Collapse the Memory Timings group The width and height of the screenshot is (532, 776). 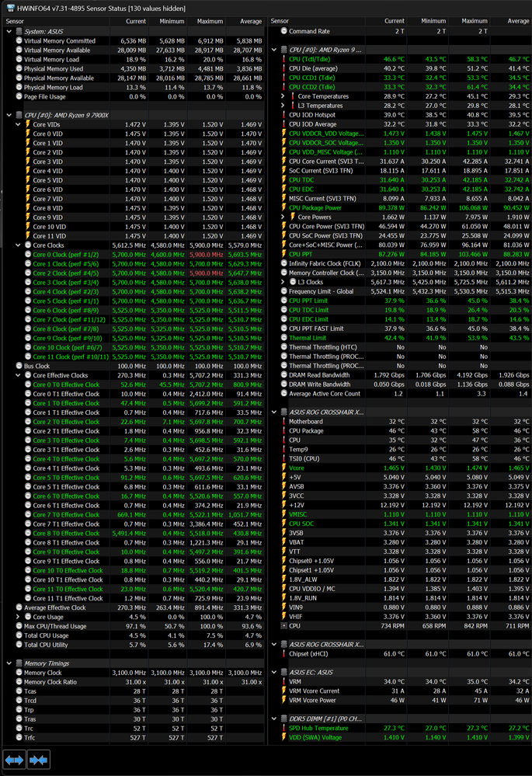click(x=9, y=663)
